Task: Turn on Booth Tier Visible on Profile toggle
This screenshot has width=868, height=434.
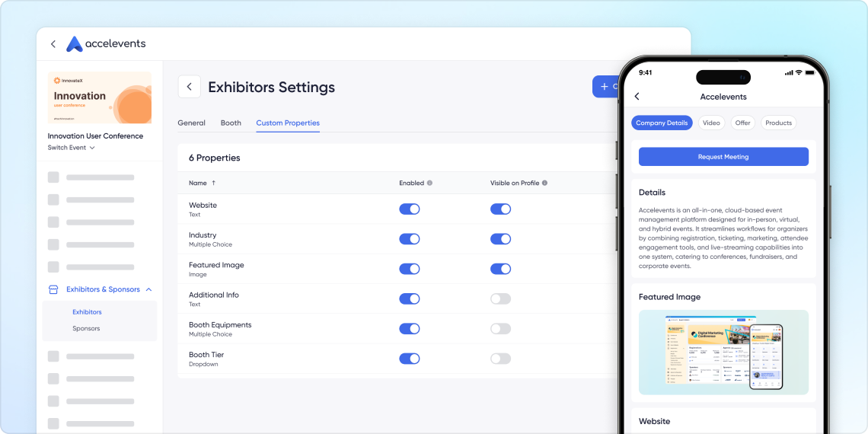Action: 500,359
